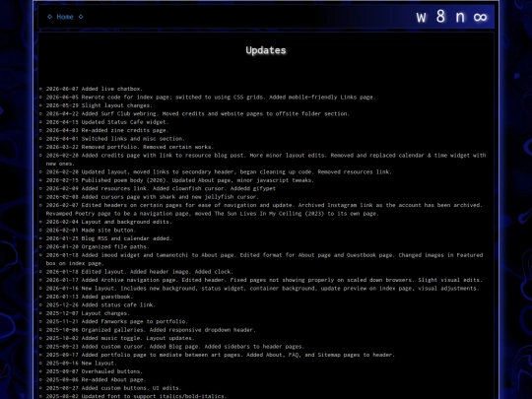The width and height of the screenshot is (532, 399).
Task: Select the 2026-02-08 Added cursors page entry
Action: coord(153,197)
